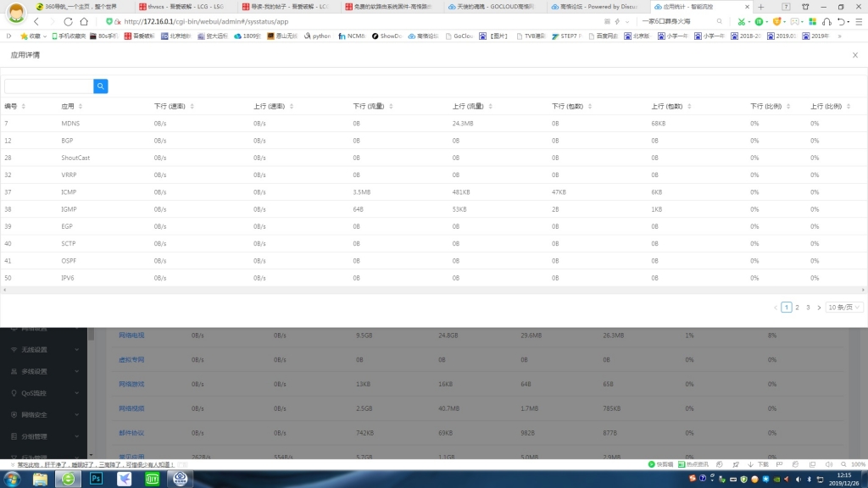Image resolution: width=868 pixels, height=488 pixels.
Task: Open iQIYI from the taskbar
Action: click(x=153, y=479)
